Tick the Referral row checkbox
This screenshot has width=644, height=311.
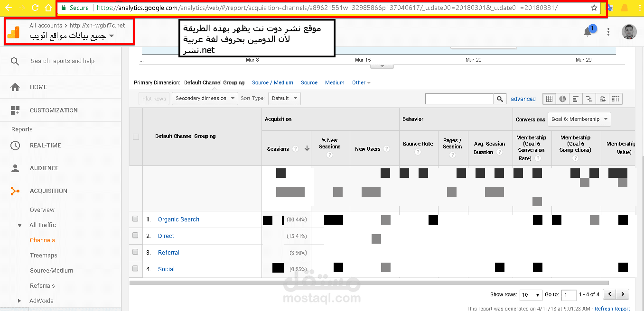point(135,252)
